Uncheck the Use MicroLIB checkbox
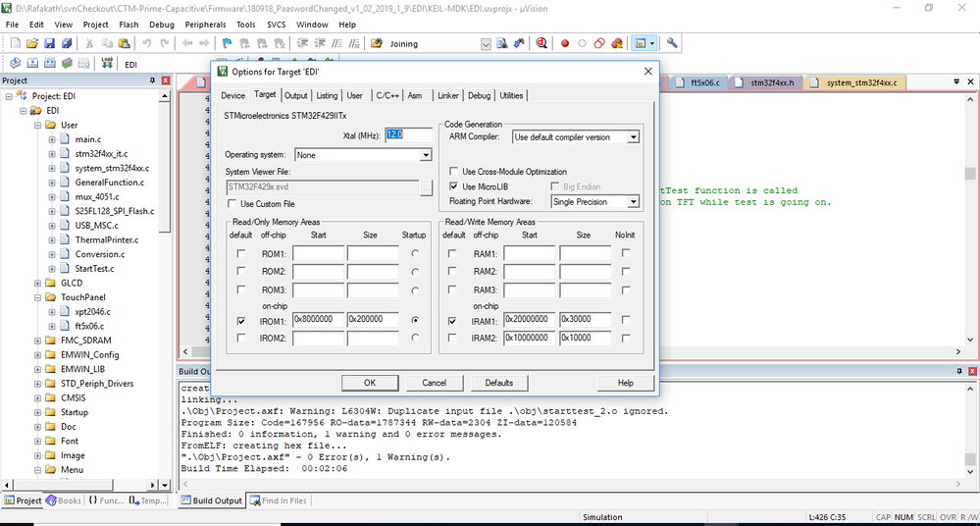This screenshot has width=980, height=526. pyautogui.click(x=454, y=185)
